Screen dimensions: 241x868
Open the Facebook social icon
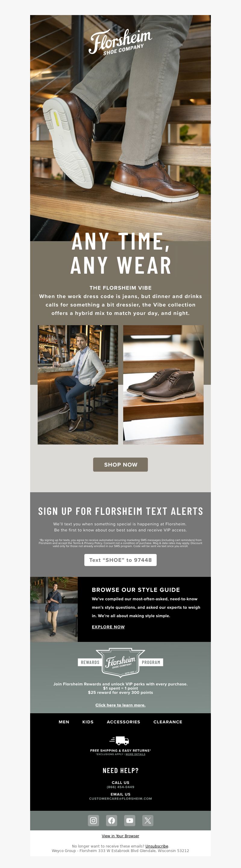(x=111, y=820)
